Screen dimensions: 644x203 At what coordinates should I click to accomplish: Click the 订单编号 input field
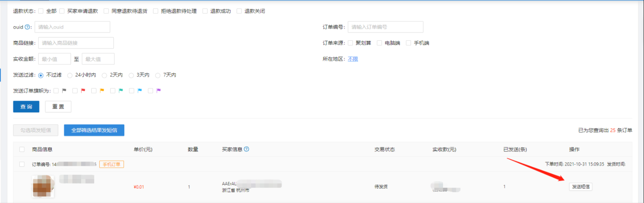coord(386,27)
